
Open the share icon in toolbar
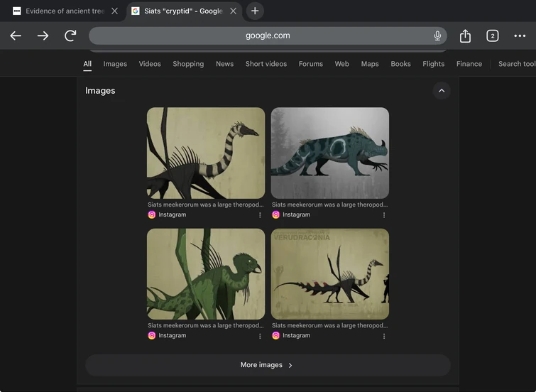[465, 36]
